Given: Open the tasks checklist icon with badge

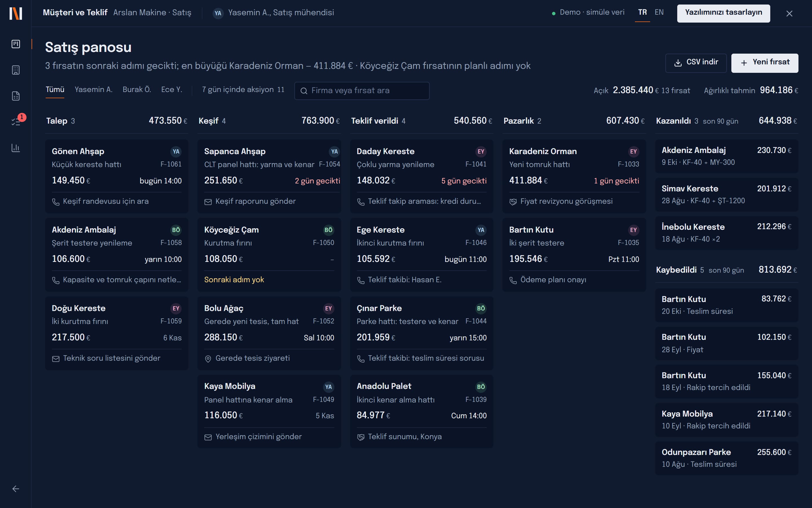Looking at the screenshot, I should point(16,122).
